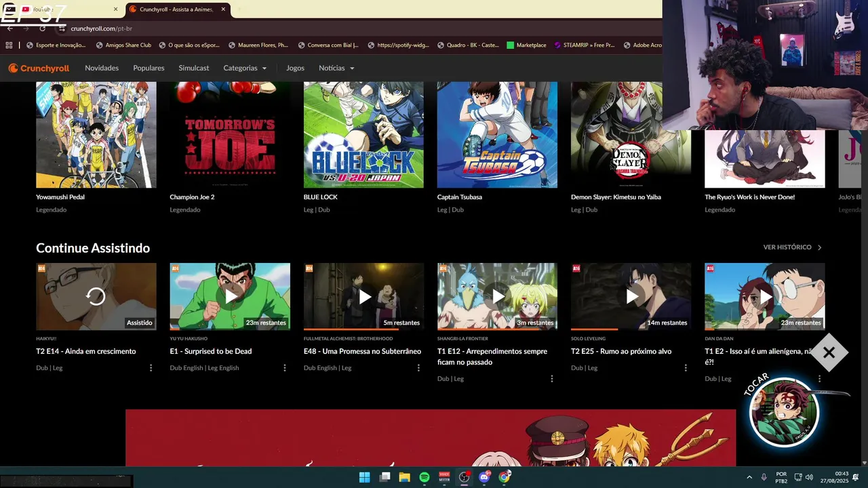This screenshot has width=868, height=488.
Task: Go back with the browser back arrow
Action: 9,28
